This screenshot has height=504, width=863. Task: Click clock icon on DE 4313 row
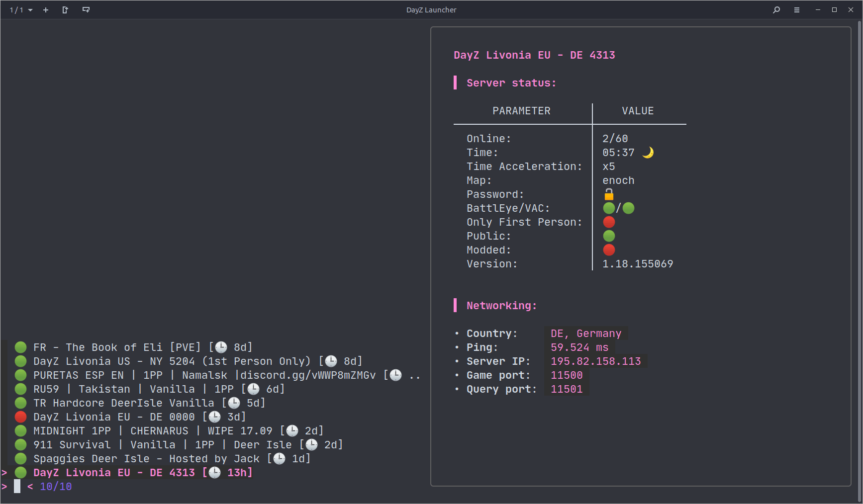[x=214, y=472]
